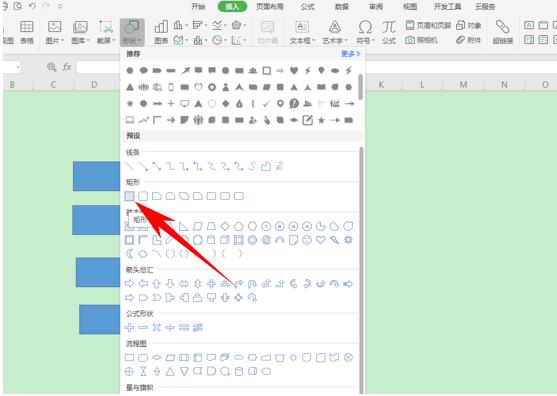557x396 pixels.
Task: Click the 图表 chart button
Action: tap(161, 32)
